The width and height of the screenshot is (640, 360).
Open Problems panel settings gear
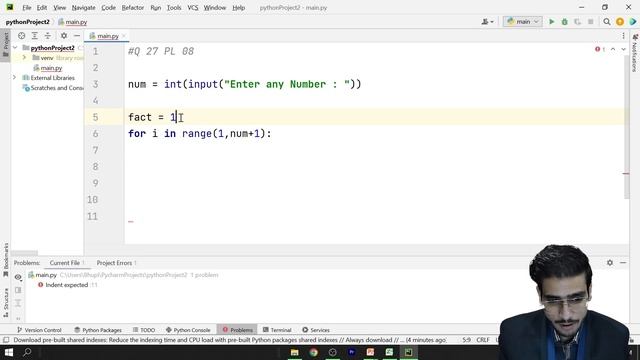tap(610, 263)
